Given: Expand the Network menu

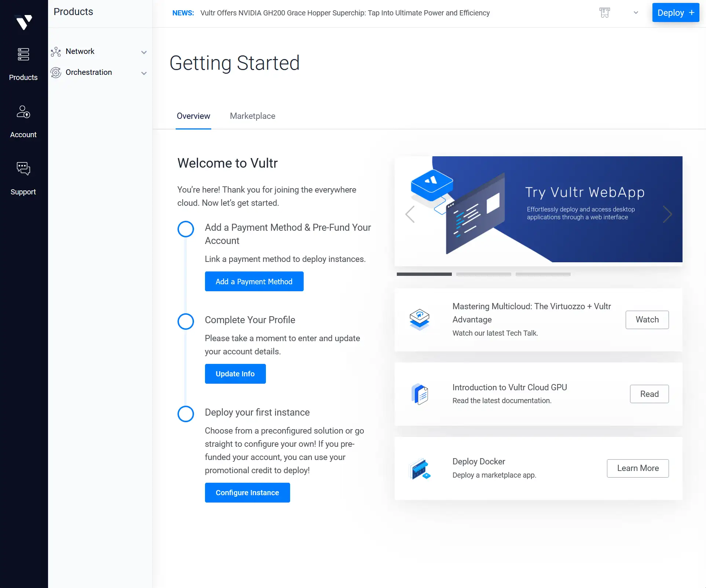Looking at the screenshot, I should pyautogui.click(x=144, y=52).
